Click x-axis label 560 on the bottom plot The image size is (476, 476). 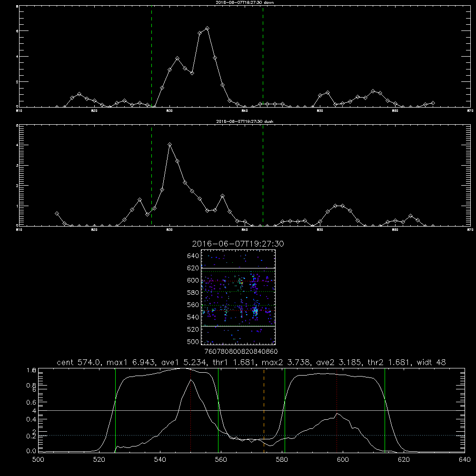tap(221, 460)
